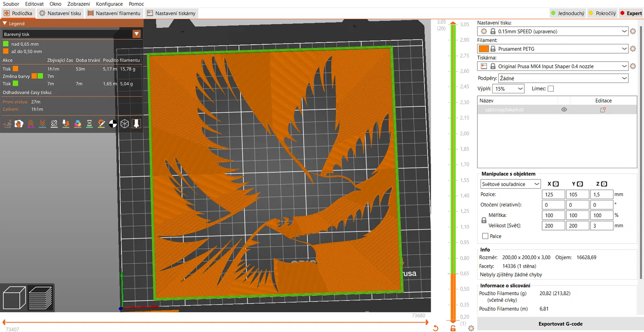Switch to Pokročilý mode
Image resolution: width=644 pixels, height=332 pixels.
click(602, 13)
